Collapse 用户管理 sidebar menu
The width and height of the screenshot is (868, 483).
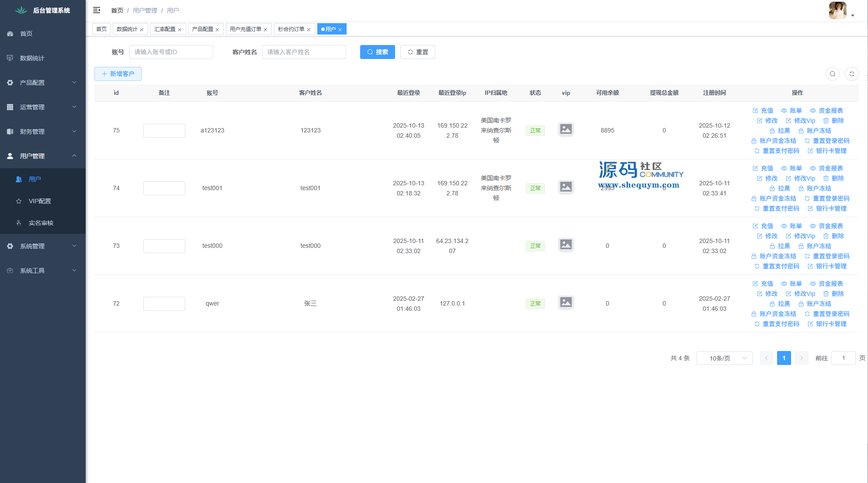(42, 156)
